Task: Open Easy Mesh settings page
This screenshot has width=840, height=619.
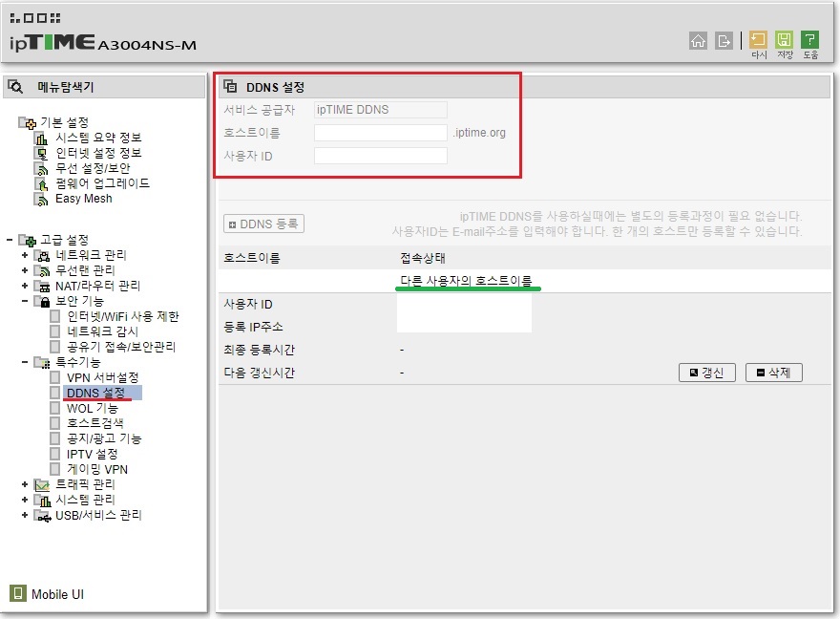Action: pos(84,199)
